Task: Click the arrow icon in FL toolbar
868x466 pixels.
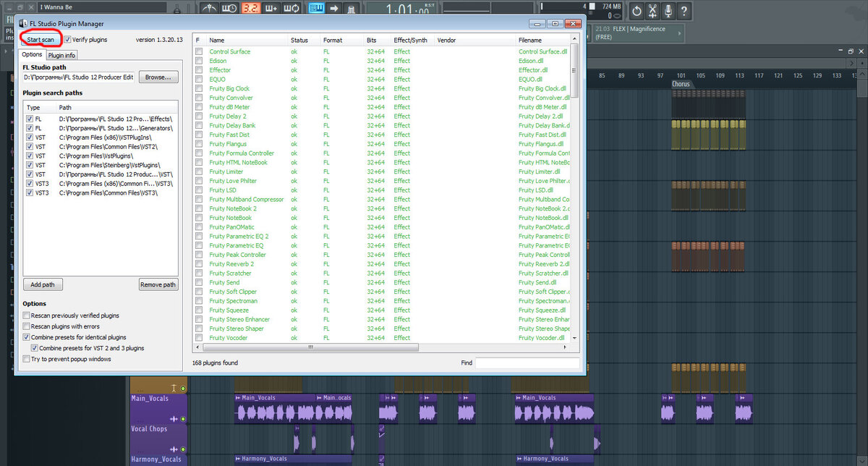Action: tap(334, 9)
